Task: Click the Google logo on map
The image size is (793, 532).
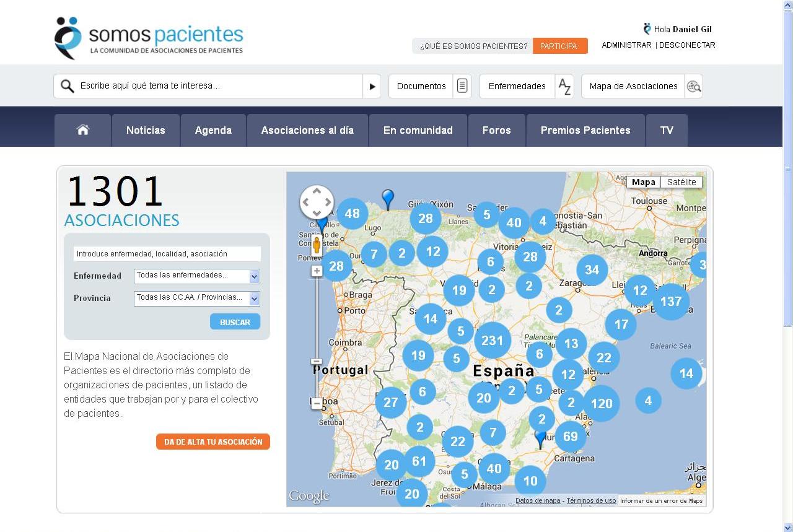Action: point(309,496)
